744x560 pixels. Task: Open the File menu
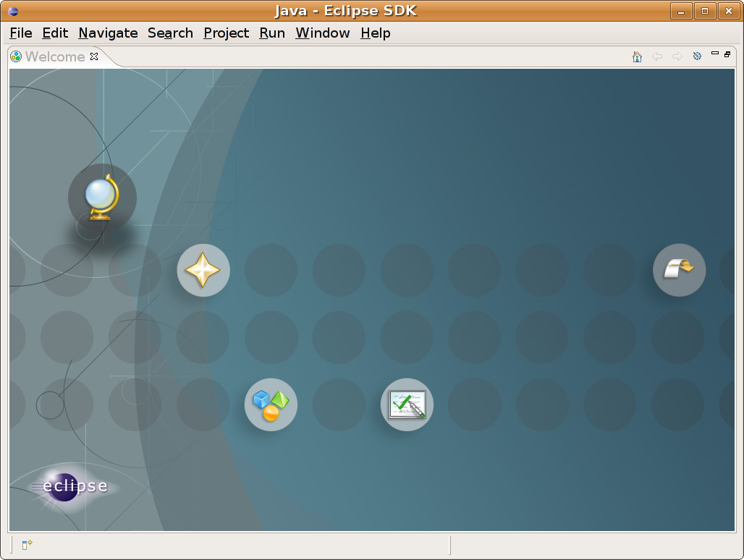21,33
